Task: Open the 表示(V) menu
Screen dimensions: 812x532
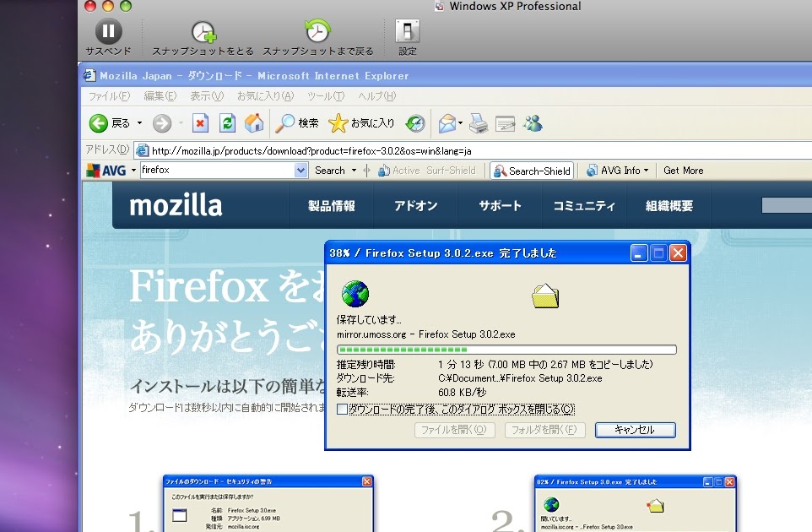Action: tap(207, 96)
